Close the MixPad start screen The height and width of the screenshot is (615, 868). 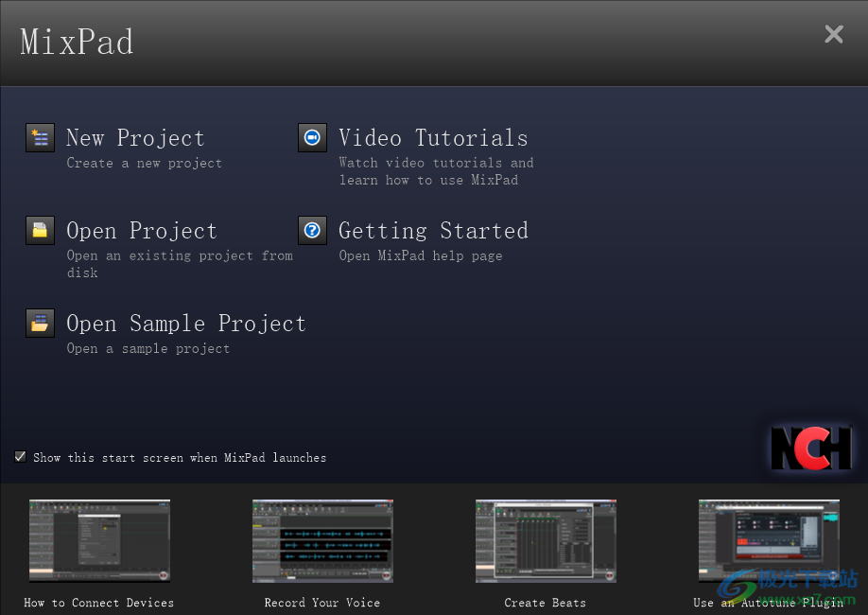pos(834,34)
